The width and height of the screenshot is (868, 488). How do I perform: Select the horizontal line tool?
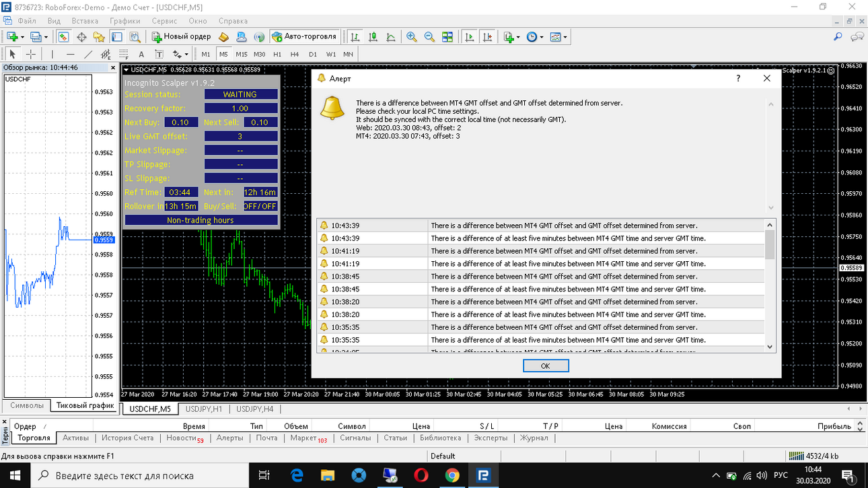(71, 54)
